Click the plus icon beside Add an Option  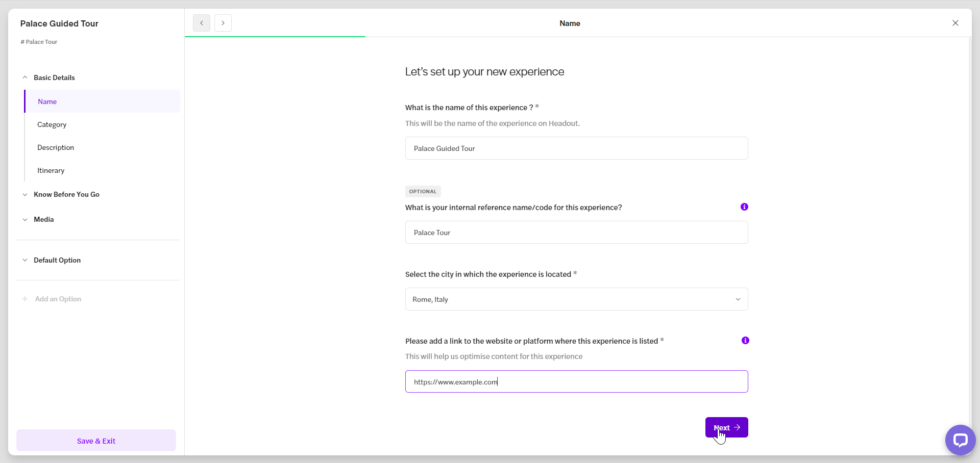[x=25, y=299]
